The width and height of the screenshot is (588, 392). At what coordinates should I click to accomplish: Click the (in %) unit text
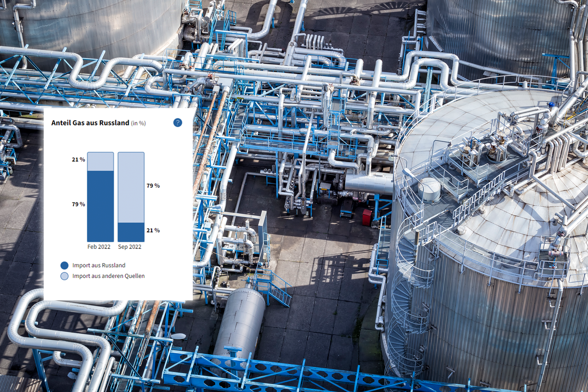[x=138, y=123]
